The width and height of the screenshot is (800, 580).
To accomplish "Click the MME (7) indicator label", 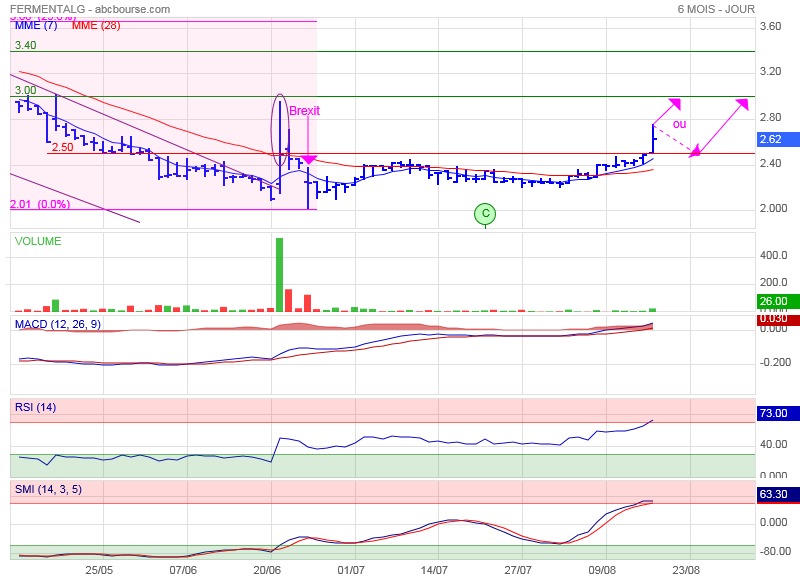I will pyautogui.click(x=36, y=26).
